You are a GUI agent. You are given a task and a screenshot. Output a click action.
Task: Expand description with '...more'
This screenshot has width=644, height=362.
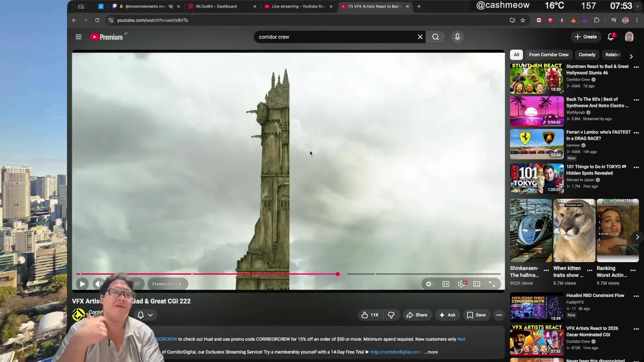point(431,352)
